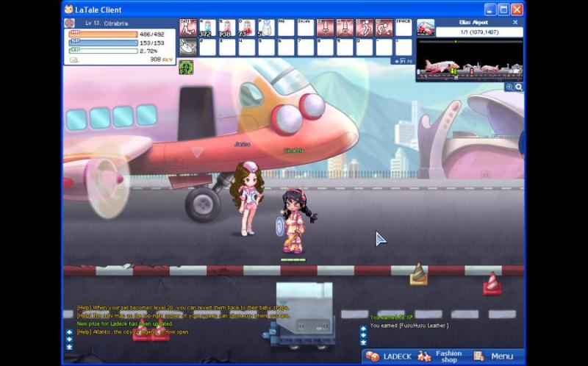Viewport: 588px width, 366px height.
Task: Toggle the star option on the chat panel
Action: coord(69,346)
